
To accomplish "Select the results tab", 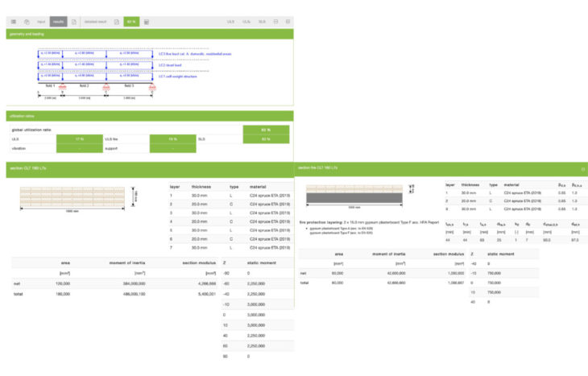I will point(58,21).
